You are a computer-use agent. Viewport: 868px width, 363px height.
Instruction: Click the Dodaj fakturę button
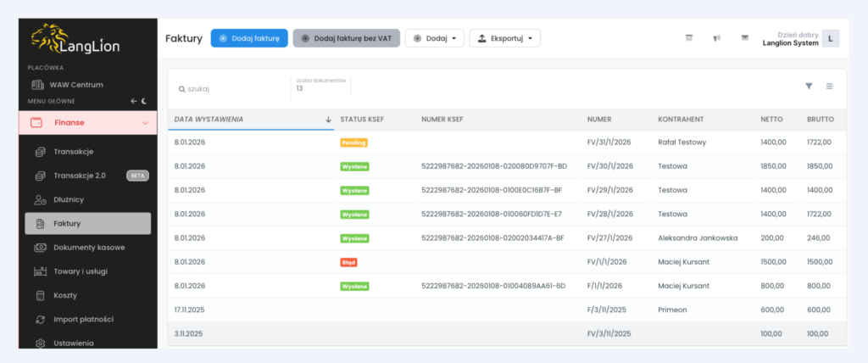point(249,38)
